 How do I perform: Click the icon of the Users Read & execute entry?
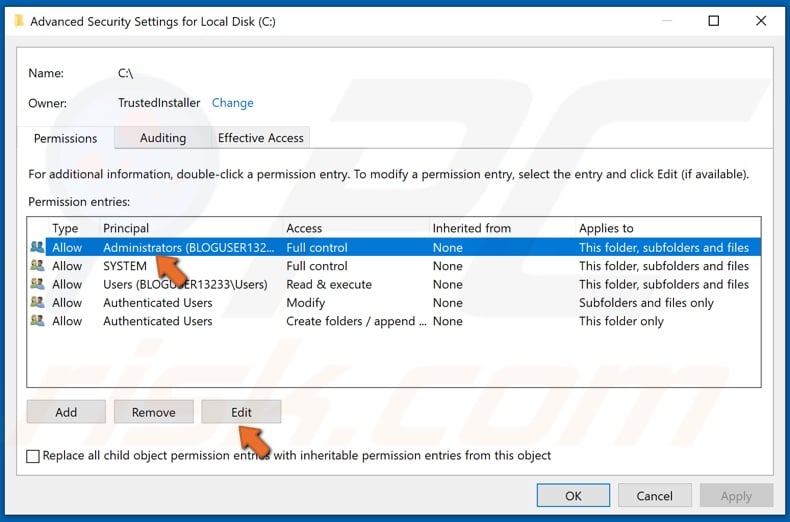click(38, 284)
